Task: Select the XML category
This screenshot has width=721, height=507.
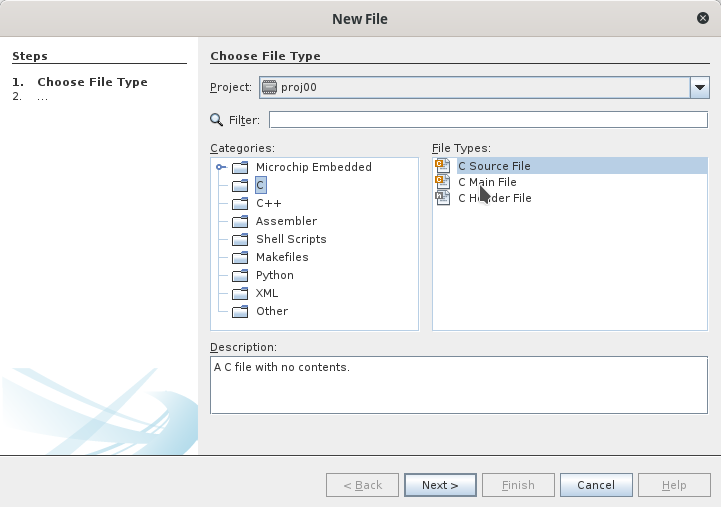Action: pos(267,293)
